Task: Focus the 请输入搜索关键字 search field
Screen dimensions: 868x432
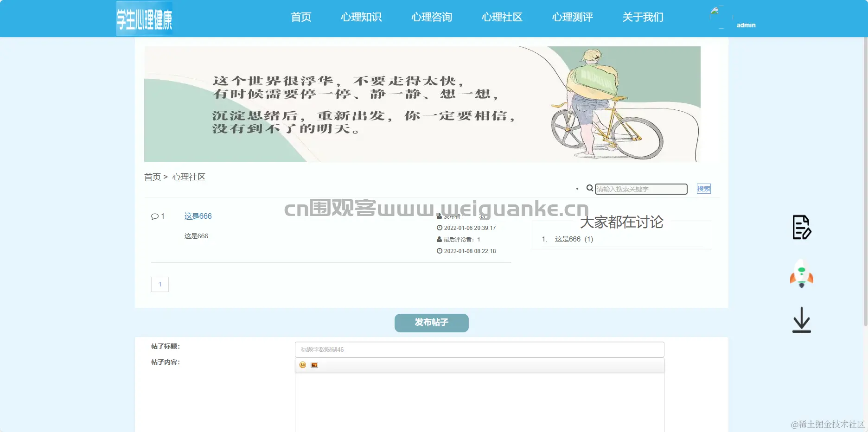Action: pos(641,189)
